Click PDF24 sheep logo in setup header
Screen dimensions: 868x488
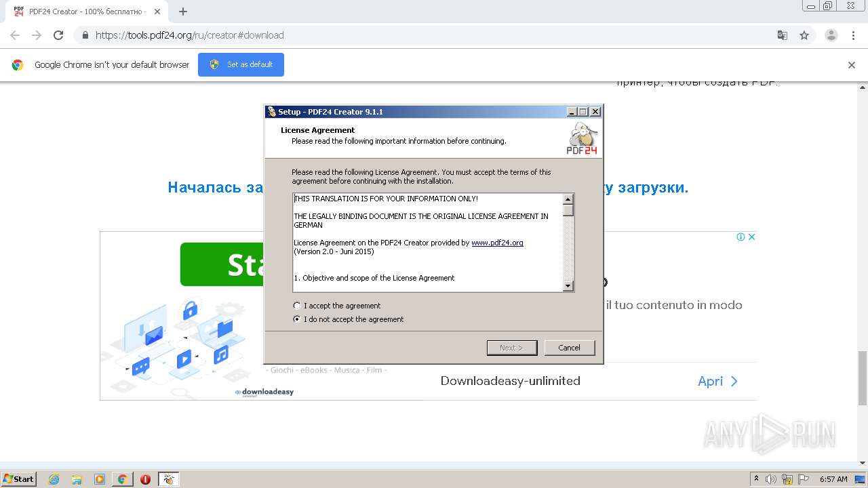[x=583, y=139]
